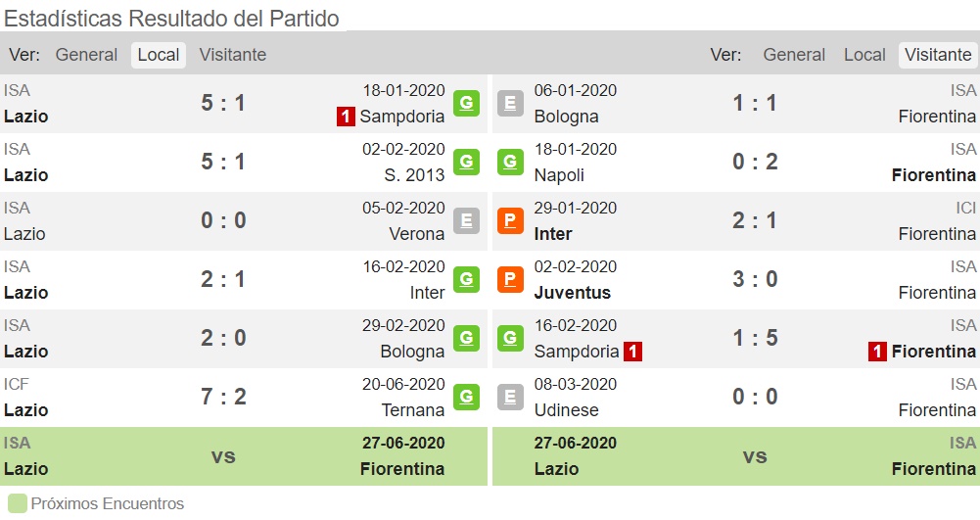
Task: Click grey E icon for Udinese-Fiorentina draw
Action: [510, 397]
